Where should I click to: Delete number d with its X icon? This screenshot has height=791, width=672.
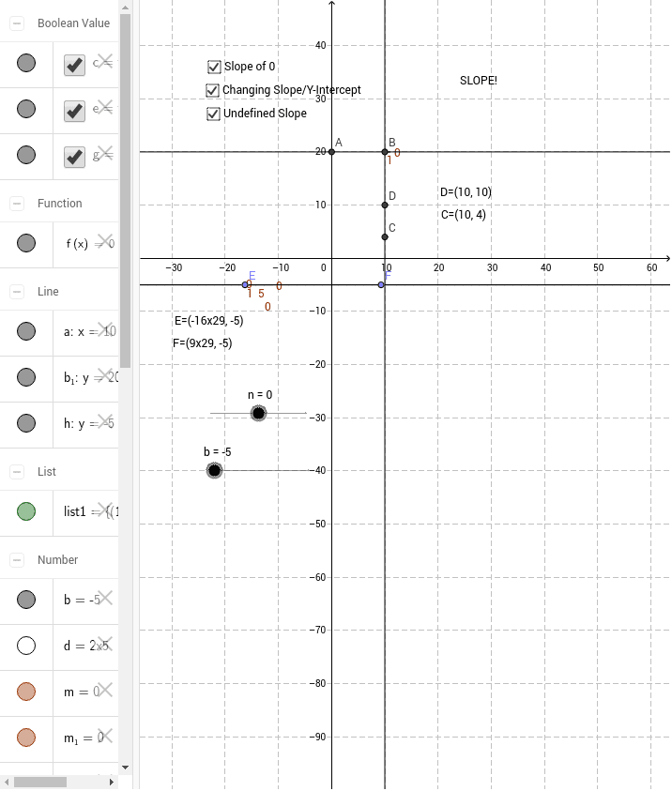coord(105,644)
